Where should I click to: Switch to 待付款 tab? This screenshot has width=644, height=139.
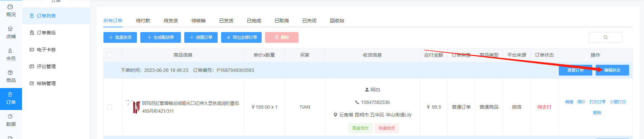click(x=143, y=21)
